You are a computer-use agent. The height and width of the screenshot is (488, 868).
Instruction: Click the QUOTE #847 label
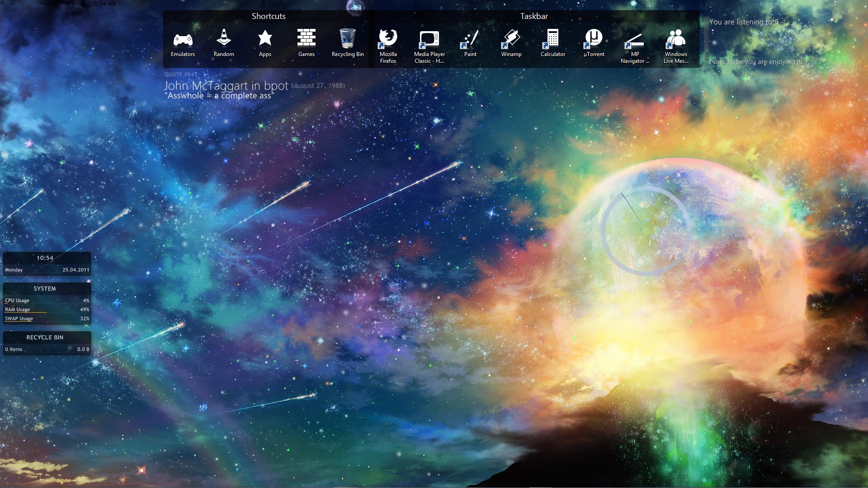pos(181,75)
